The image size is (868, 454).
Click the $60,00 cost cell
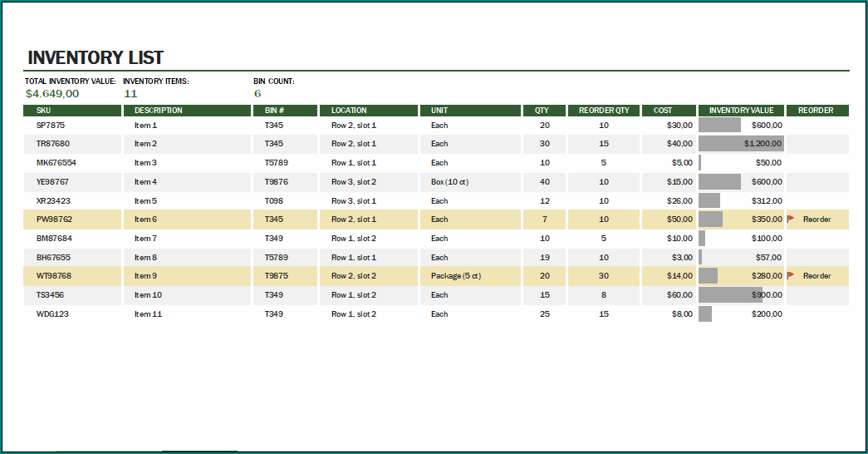679,295
